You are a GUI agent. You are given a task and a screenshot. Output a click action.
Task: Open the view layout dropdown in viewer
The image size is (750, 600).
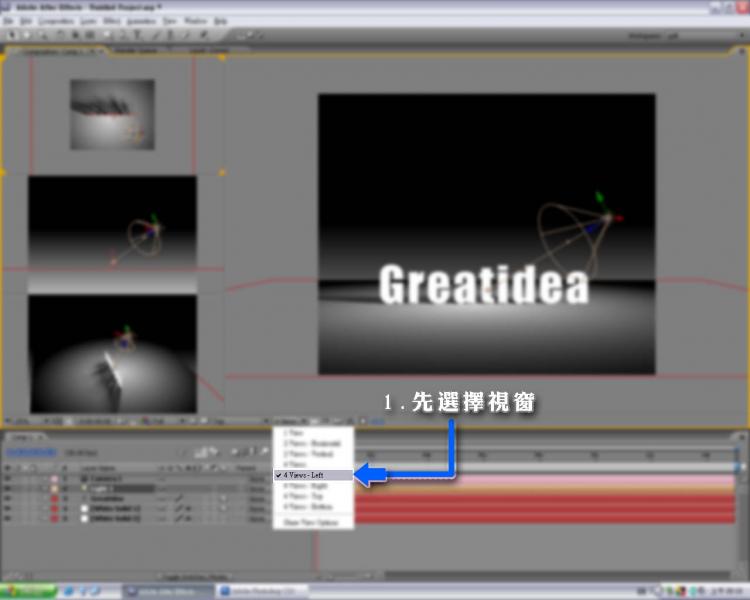290,421
